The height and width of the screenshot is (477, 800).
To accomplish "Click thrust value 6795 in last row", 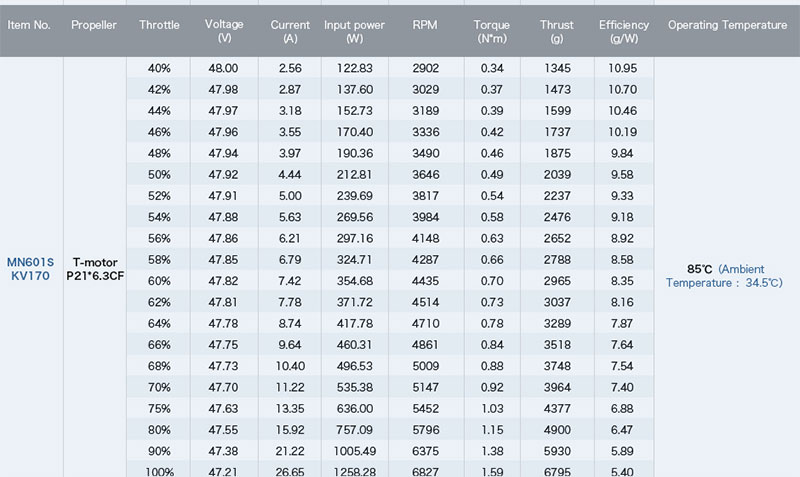I will point(557,471).
